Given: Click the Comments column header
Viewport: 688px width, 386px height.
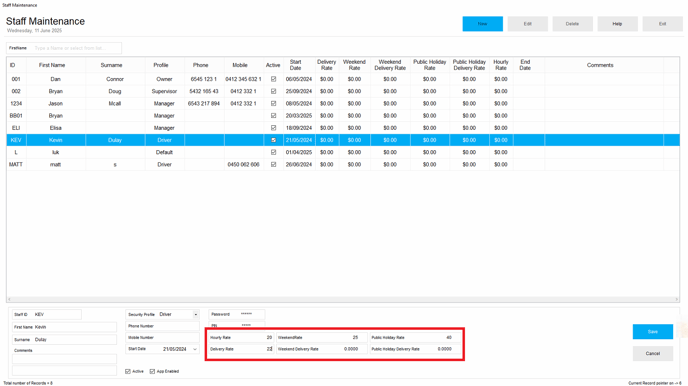Looking at the screenshot, I should 604,65.
